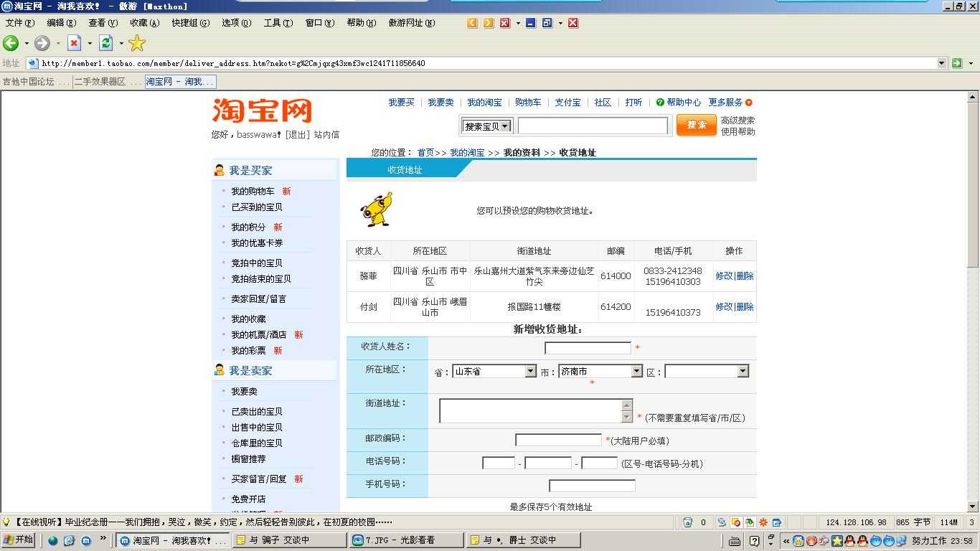Switch to previous tab with orange left arrow
The width and height of the screenshot is (980, 551).
472,23
